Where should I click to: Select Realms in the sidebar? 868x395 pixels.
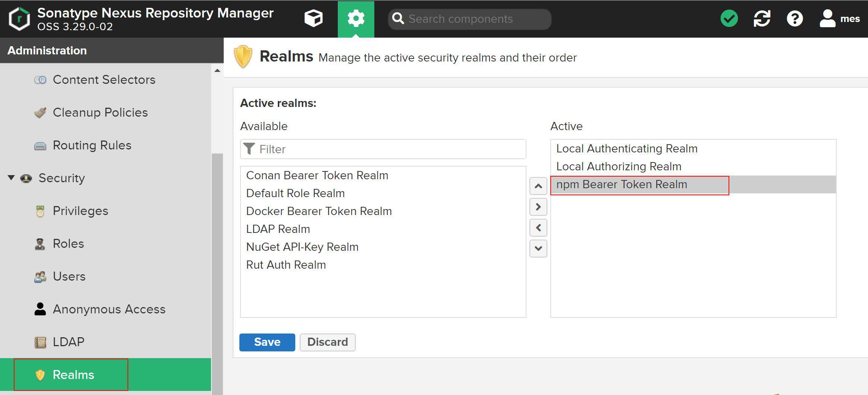pyautogui.click(x=106, y=375)
